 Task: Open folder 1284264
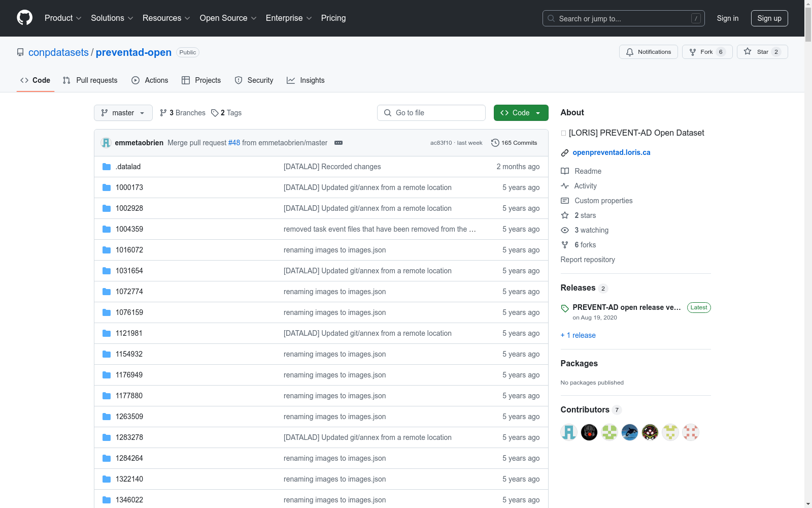tap(129, 458)
